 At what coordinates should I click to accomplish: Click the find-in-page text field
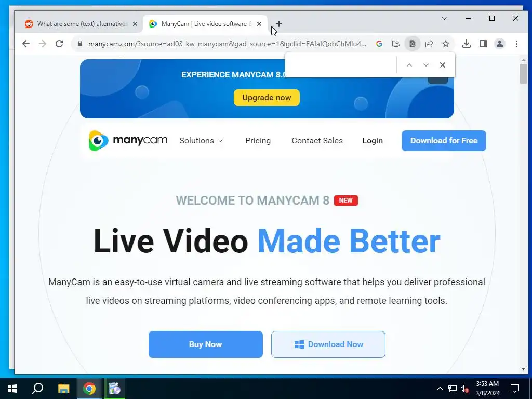(342, 65)
